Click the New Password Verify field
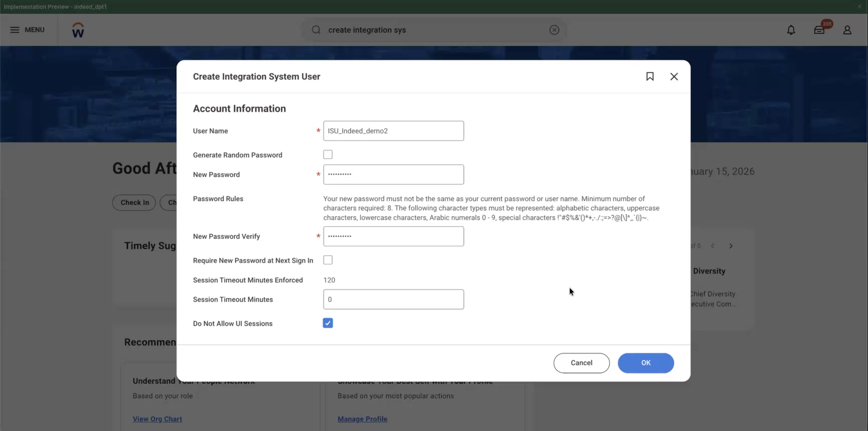This screenshot has height=431, width=868. (x=393, y=236)
